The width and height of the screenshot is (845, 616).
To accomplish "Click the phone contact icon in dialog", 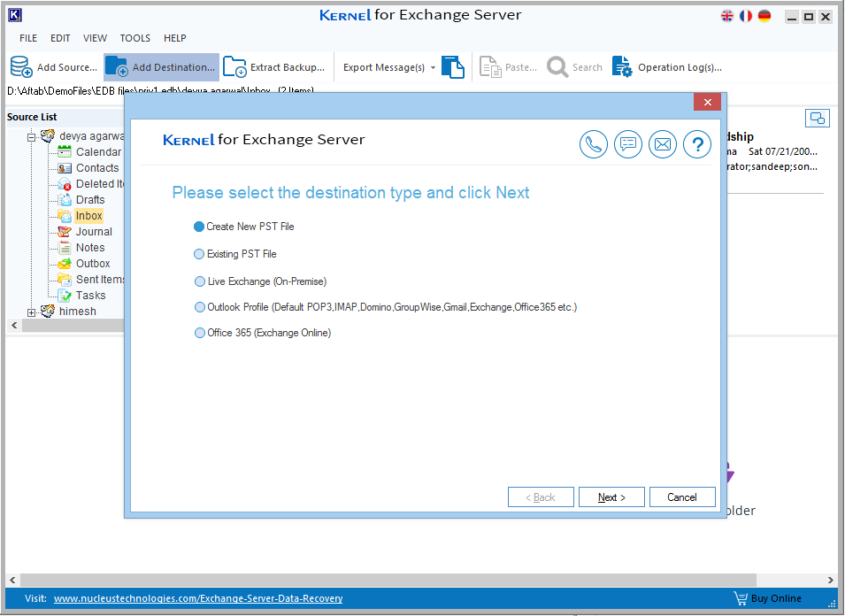I will [594, 144].
